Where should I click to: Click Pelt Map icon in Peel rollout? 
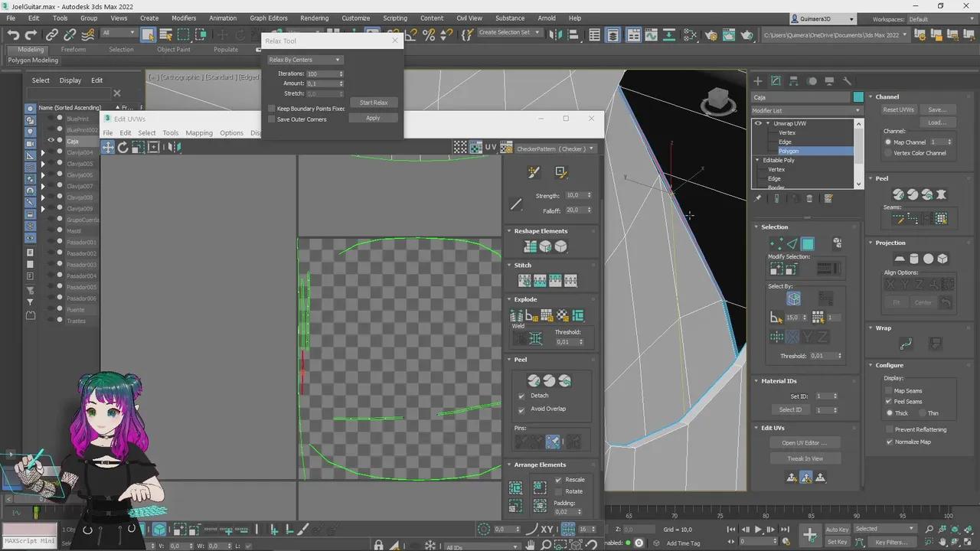pyautogui.click(x=941, y=194)
